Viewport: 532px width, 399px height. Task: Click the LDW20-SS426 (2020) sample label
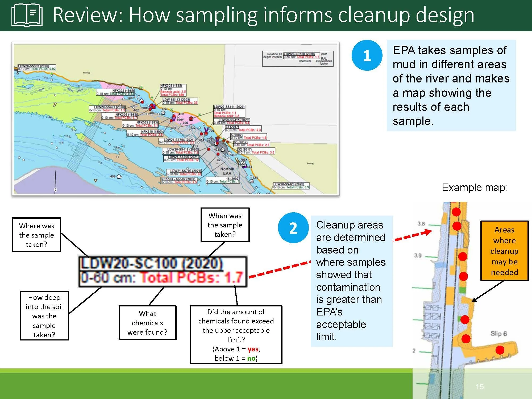pyautogui.click(x=291, y=185)
